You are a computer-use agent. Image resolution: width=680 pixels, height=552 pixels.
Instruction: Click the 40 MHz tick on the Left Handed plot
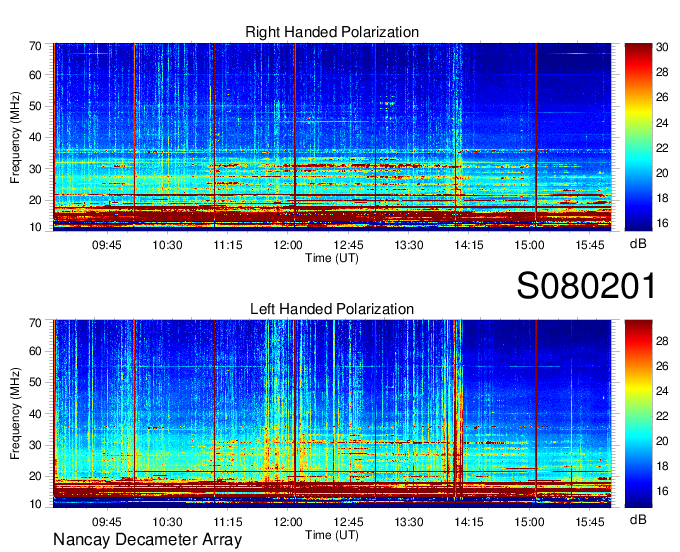point(35,414)
